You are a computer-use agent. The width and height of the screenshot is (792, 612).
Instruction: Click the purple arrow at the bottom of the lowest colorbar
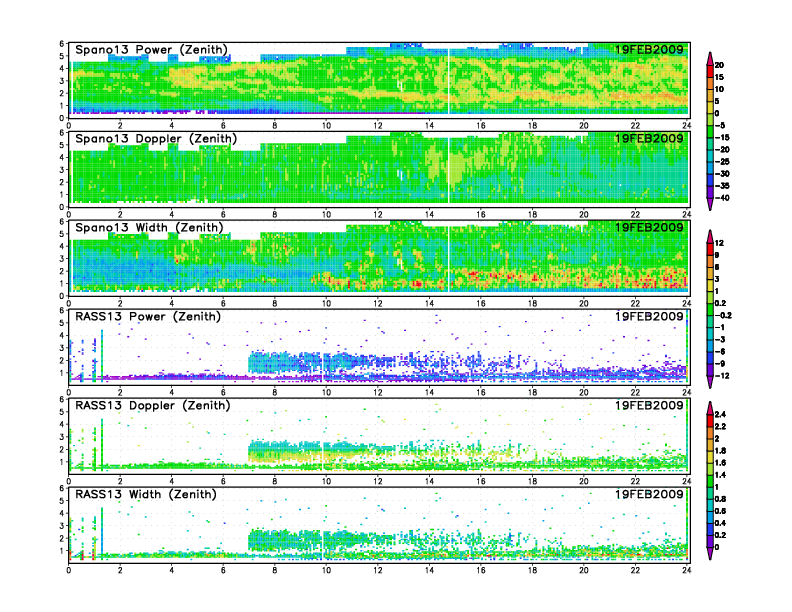click(709, 554)
